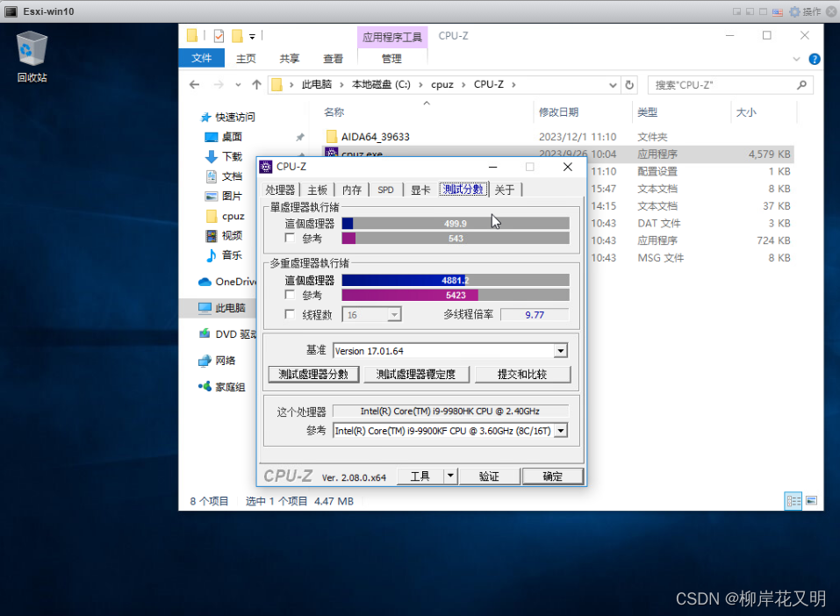
Task: Open the thread count 16 dropdown
Action: tap(394, 314)
